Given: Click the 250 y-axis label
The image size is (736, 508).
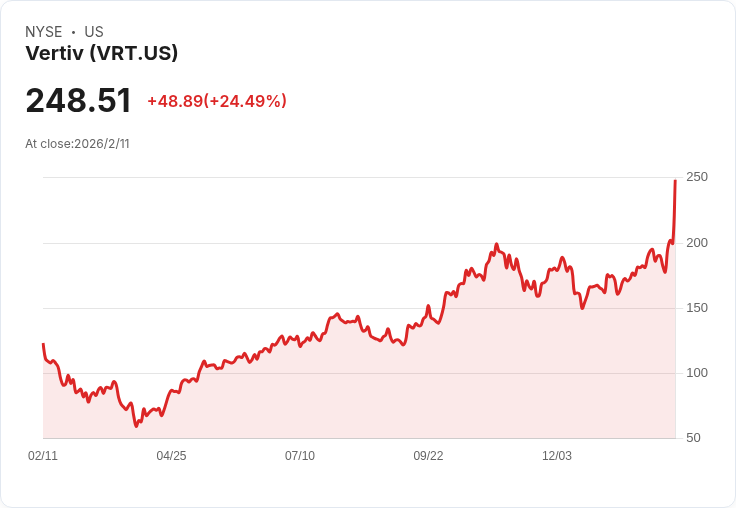Looking at the screenshot, I should click(x=696, y=177).
